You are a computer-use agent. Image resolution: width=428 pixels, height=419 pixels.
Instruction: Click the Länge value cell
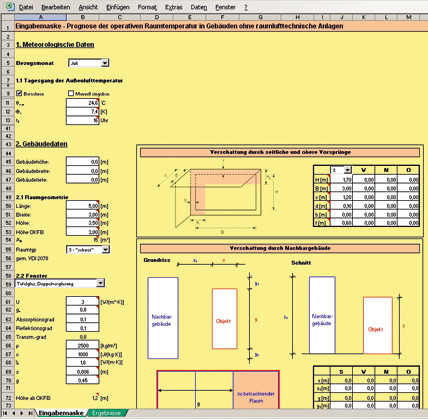(x=83, y=206)
